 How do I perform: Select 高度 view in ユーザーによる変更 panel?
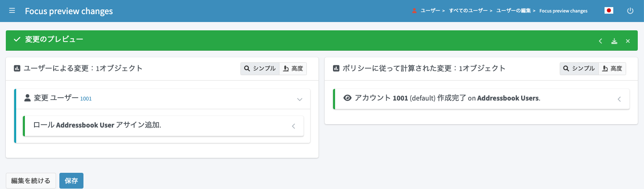pos(293,69)
